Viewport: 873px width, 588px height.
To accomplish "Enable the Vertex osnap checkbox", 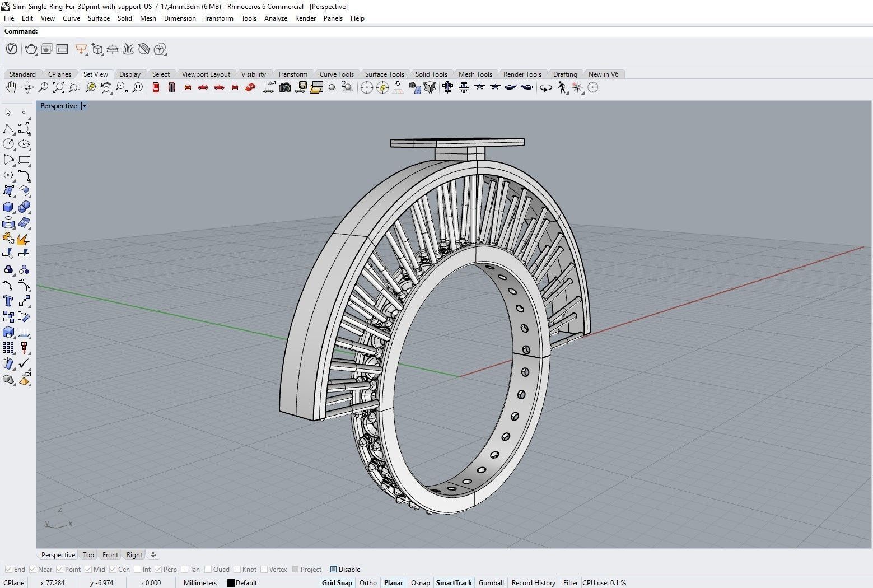I will [x=264, y=570].
